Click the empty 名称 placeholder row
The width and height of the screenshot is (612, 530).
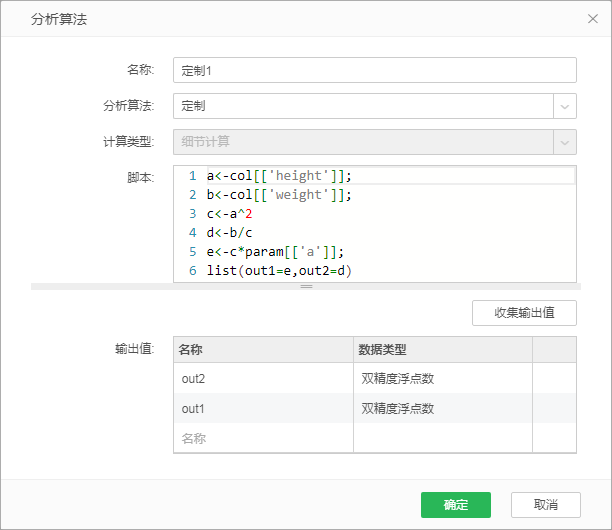click(x=263, y=438)
